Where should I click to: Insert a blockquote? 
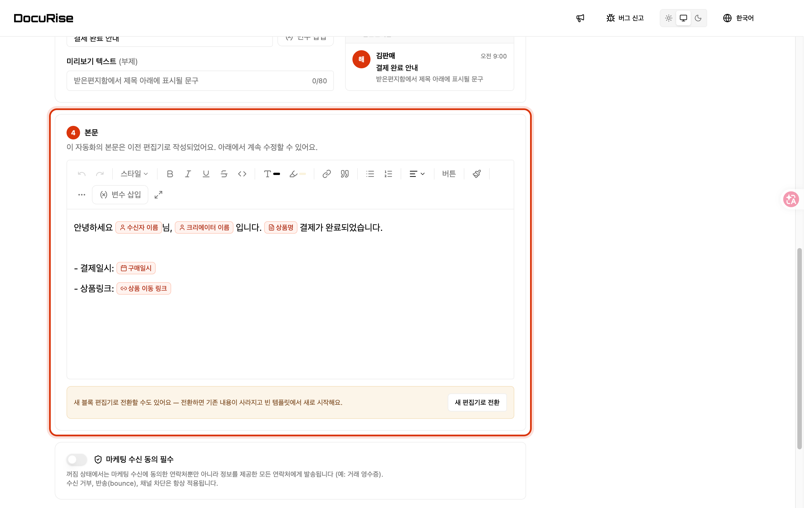click(345, 174)
